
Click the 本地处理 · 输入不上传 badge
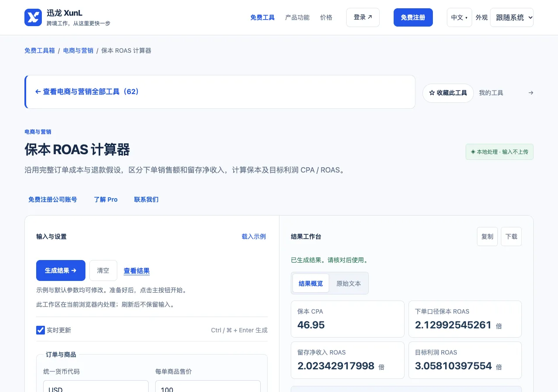pos(500,152)
